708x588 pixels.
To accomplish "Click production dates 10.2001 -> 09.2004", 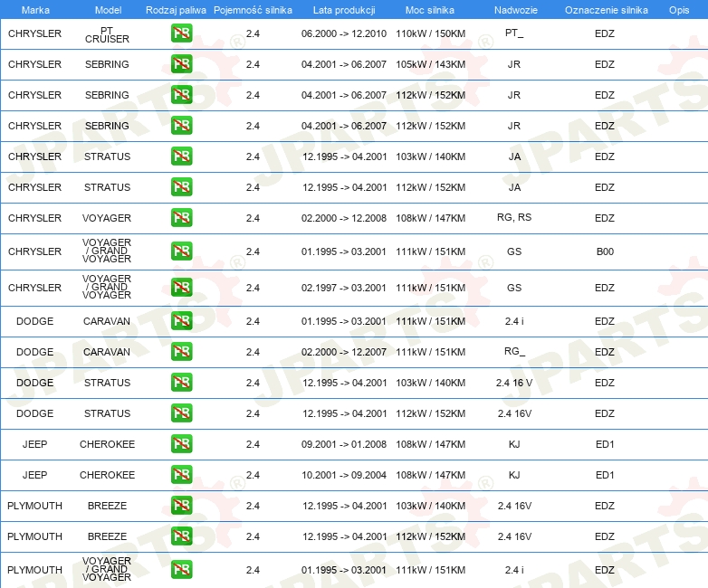I will [344, 474].
